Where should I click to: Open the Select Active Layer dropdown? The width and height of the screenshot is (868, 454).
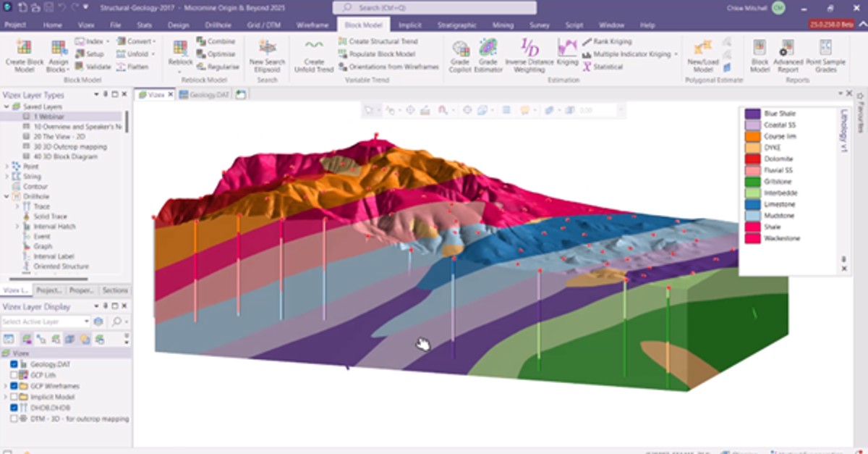point(87,321)
